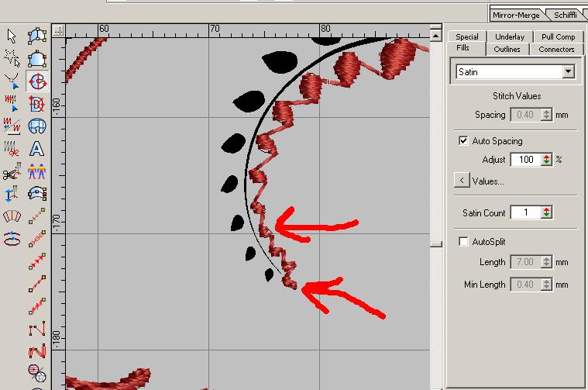This screenshot has width=588, height=390.
Task: Select the Fills tab
Action: point(462,48)
